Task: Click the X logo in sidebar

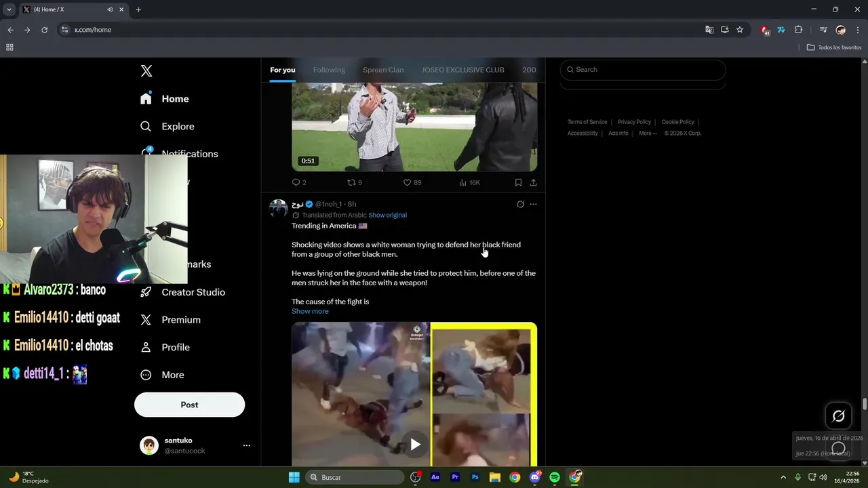Action: point(146,70)
